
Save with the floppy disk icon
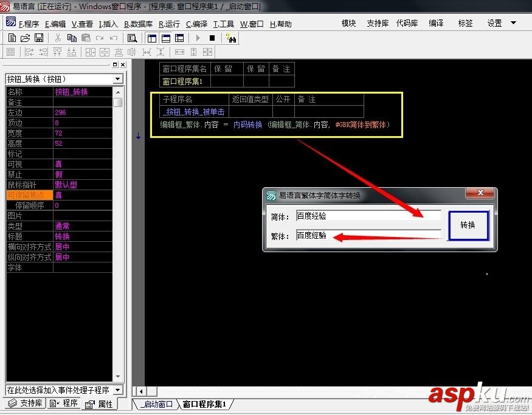tap(39, 38)
